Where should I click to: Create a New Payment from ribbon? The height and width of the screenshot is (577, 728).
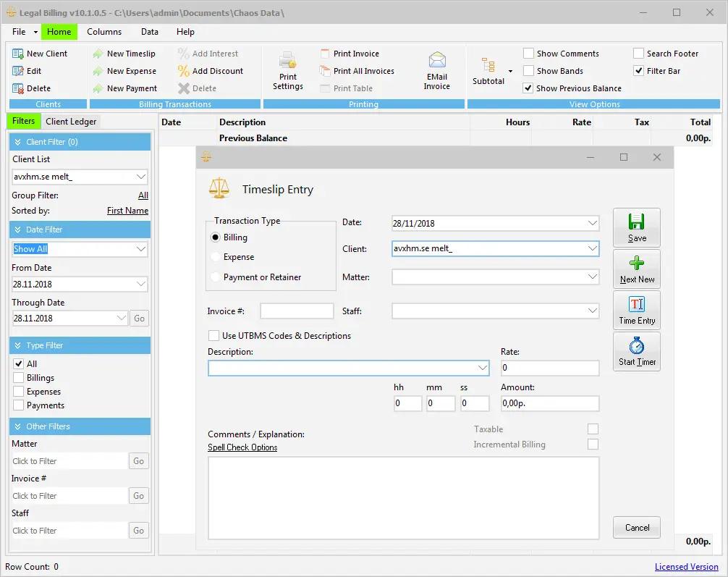pos(125,88)
